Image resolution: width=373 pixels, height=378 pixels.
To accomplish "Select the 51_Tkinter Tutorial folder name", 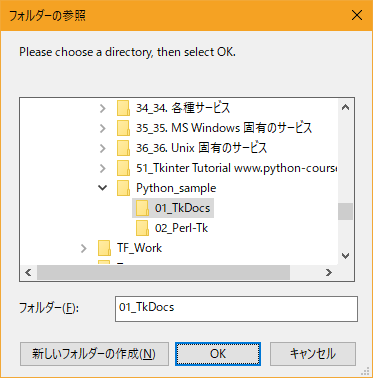I will 237,168.
